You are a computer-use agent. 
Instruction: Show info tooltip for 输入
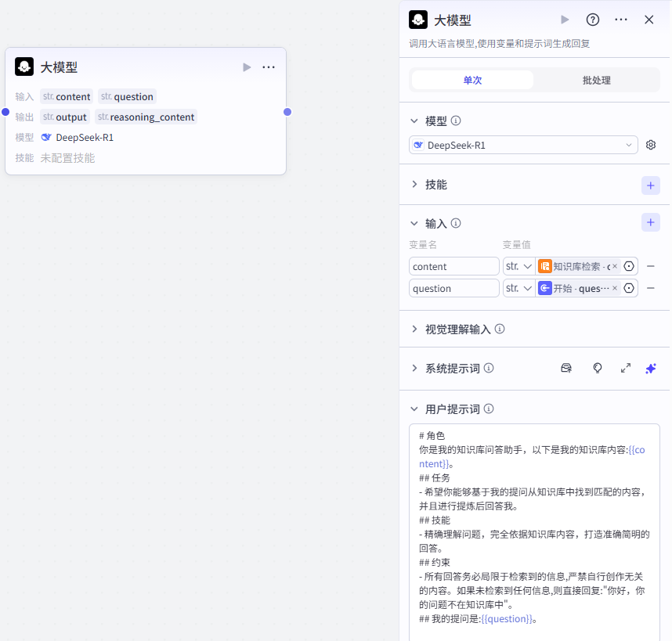tap(456, 223)
